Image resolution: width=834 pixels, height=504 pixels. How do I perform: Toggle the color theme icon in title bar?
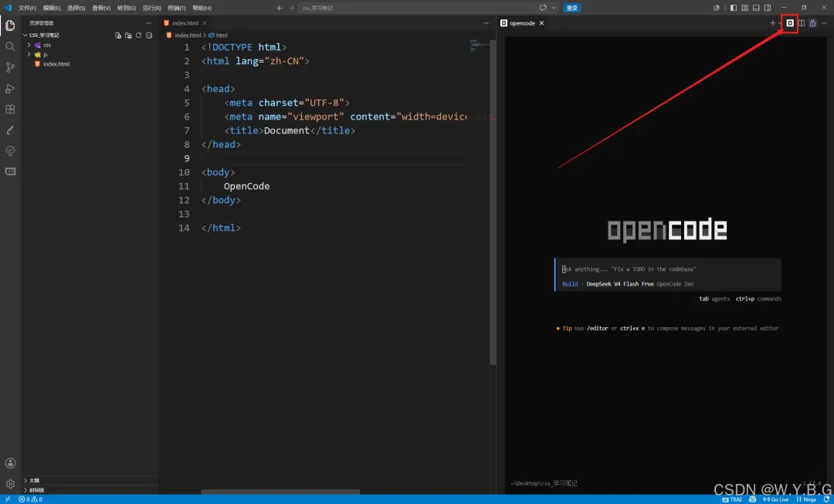[716, 8]
